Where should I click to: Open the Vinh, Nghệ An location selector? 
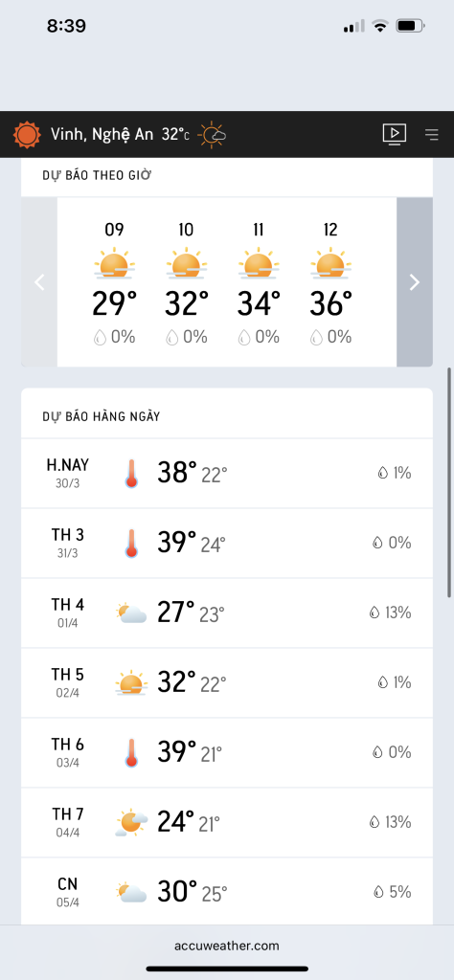tap(102, 134)
